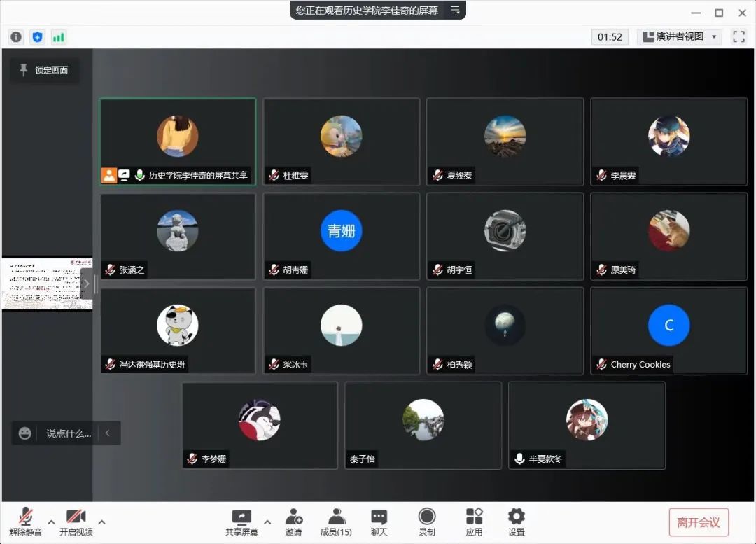The image size is (756, 544).
Task: Open the 聊天 chat panel
Action: click(x=379, y=522)
